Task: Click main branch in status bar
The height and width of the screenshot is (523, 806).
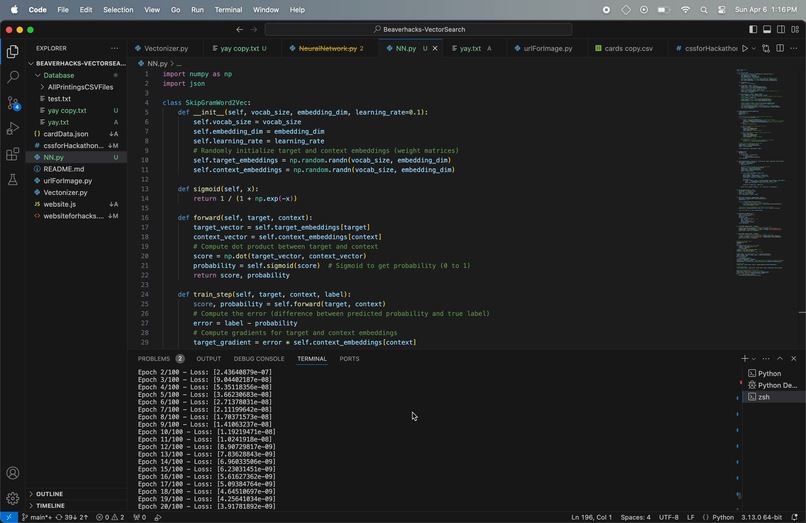Action: (x=36, y=517)
